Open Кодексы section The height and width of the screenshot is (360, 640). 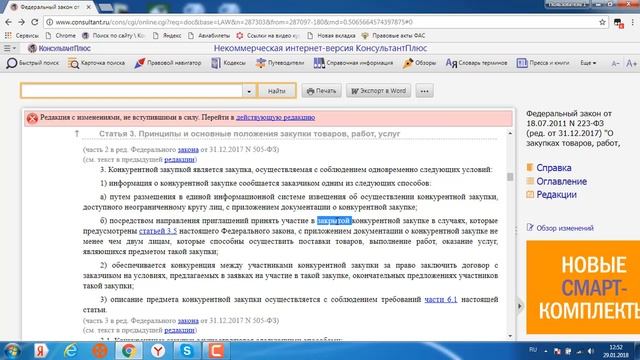(228, 63)
